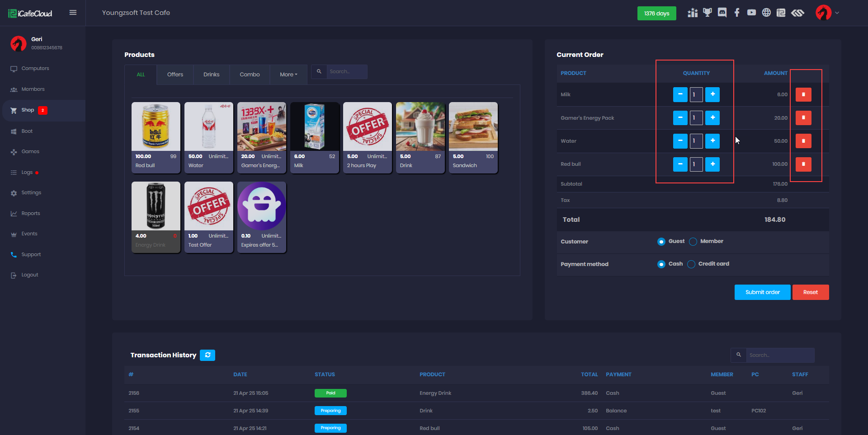Image resolution: width=868 pixels, height=435 pixels.
Task: Choose Credit card payment method
Action: (691, 264)
